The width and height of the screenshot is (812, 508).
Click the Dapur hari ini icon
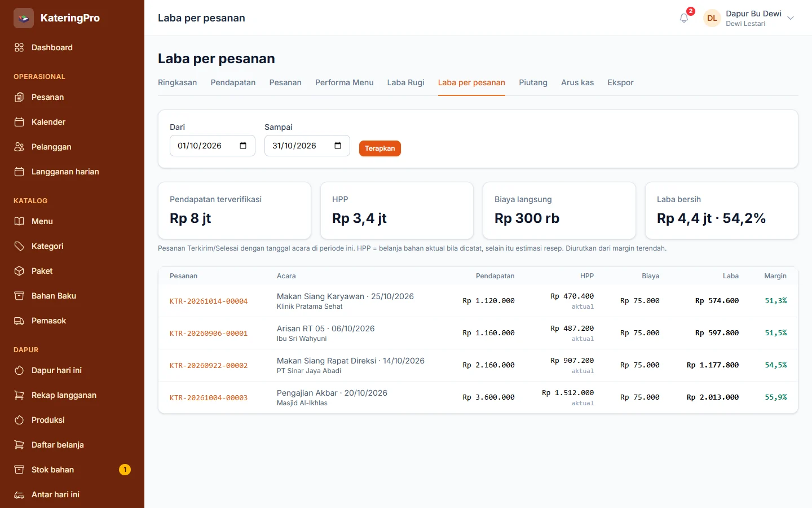19,370
